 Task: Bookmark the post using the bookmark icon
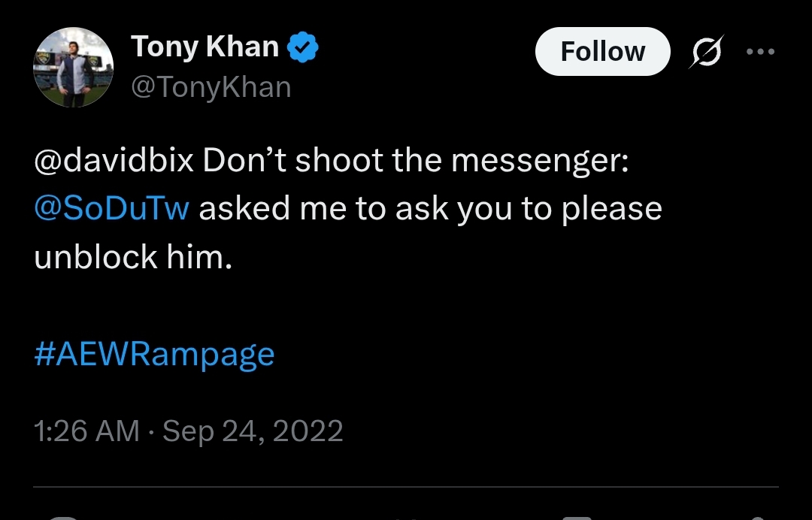tap(579, 517)
